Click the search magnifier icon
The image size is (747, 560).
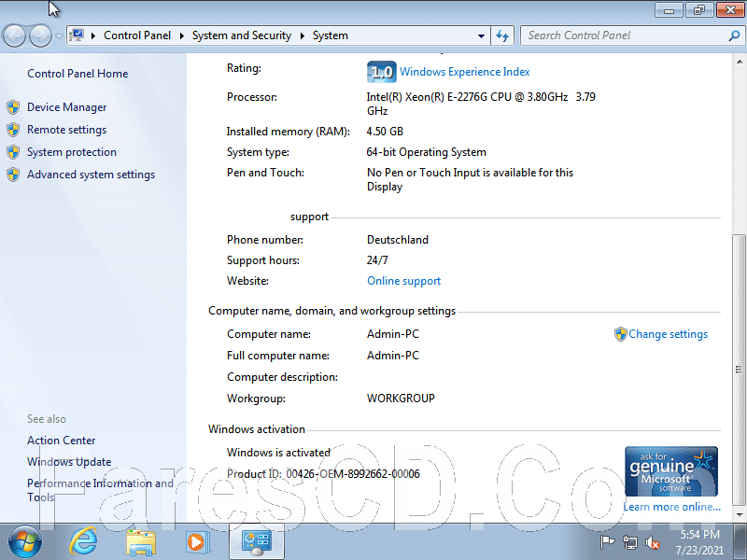click(x=734, y=35)
